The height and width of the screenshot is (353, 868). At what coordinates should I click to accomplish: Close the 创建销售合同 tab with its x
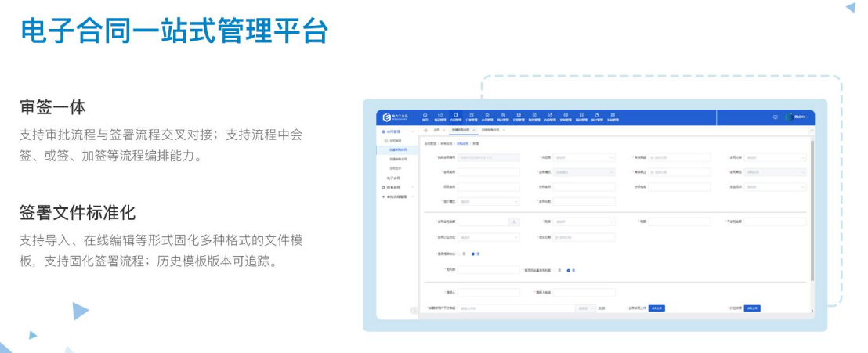[503, 130]
